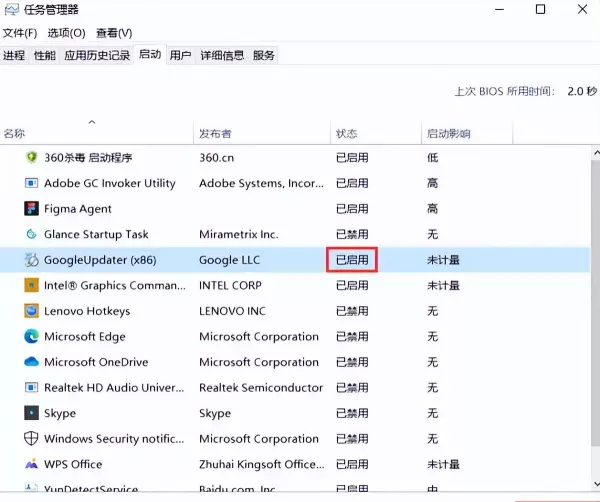Click GoogleUpdater's 未计量 startup impact cell
The height and width of the screenshot is (502, 600).
click(x=443, y=260)
